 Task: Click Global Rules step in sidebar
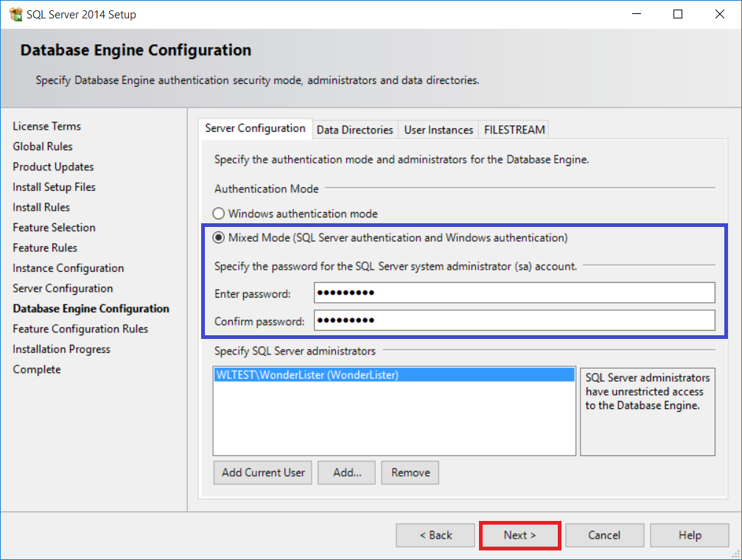tap(43, 147)
